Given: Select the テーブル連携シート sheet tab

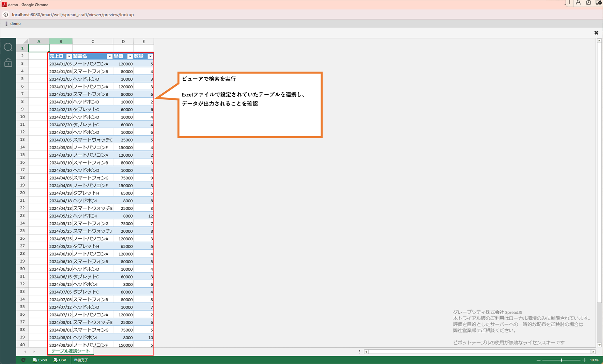Looking at the screenshot, I should click(x=71, y=351).
